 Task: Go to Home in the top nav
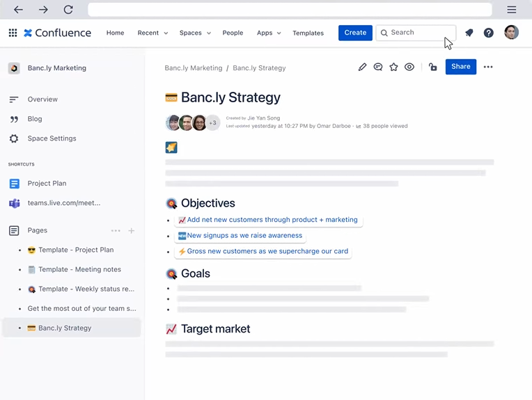(115, 33)
